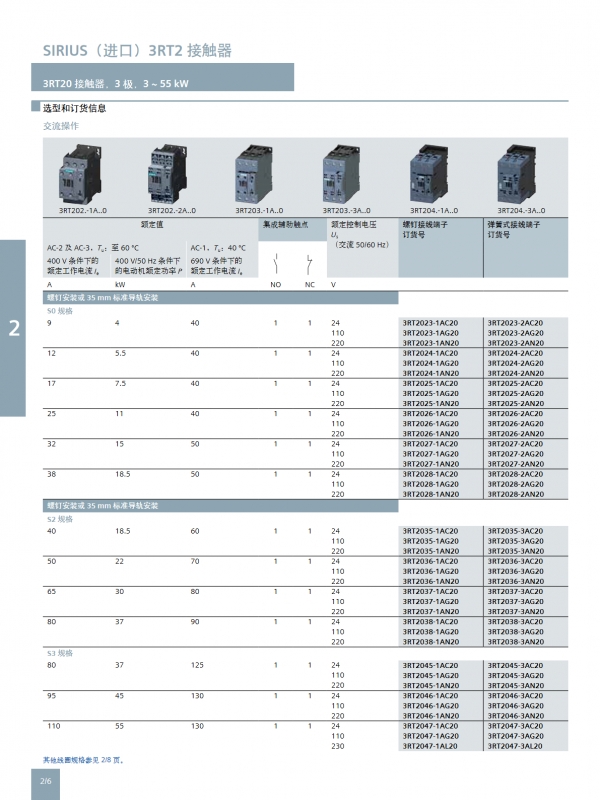600x800 pixels.
Task: Click the 3RT203.-3A..0 contactor image
Action: 341,174
